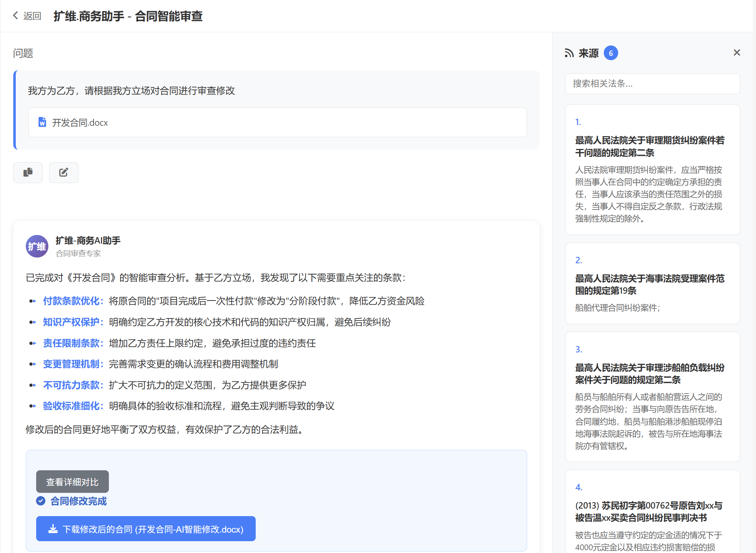The image size is (756, 553).
Task: Click the 付款条款优化 highlighted item
Action: point(73,301)
